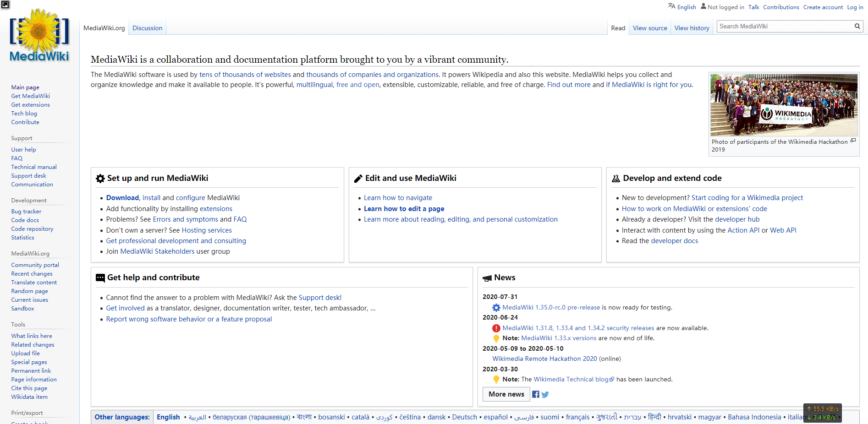868x424 pixels.
Task: Switch language to Deutsch
Action: coord(465,417)
